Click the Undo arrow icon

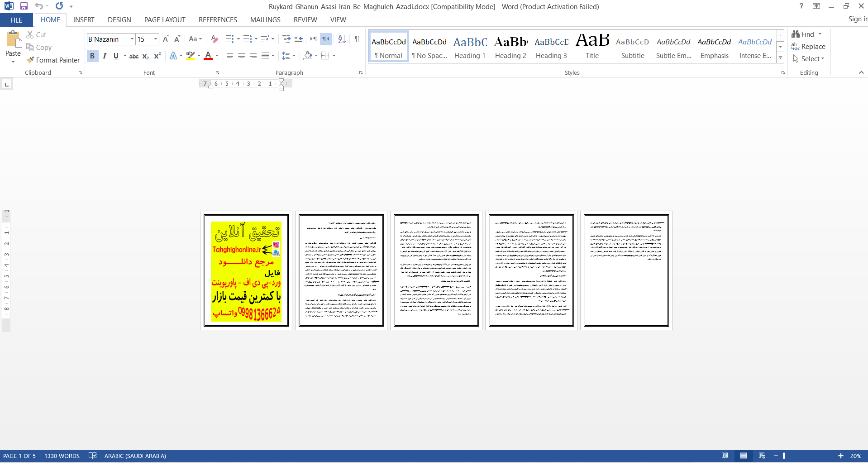point(39,6)
